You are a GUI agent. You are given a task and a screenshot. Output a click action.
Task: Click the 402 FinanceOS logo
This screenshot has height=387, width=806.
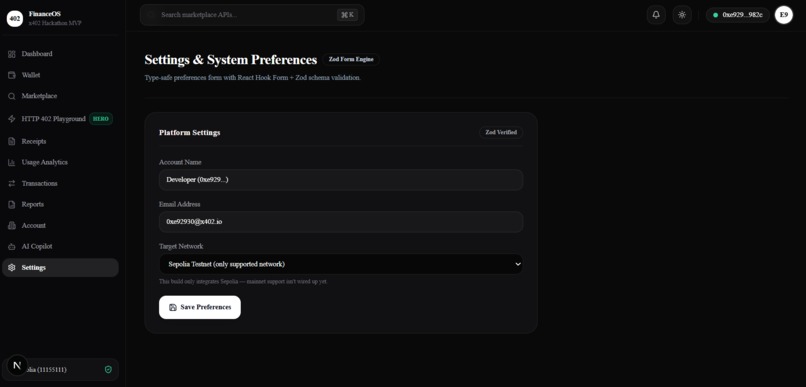pyautogui.click(x=15, y=19)
